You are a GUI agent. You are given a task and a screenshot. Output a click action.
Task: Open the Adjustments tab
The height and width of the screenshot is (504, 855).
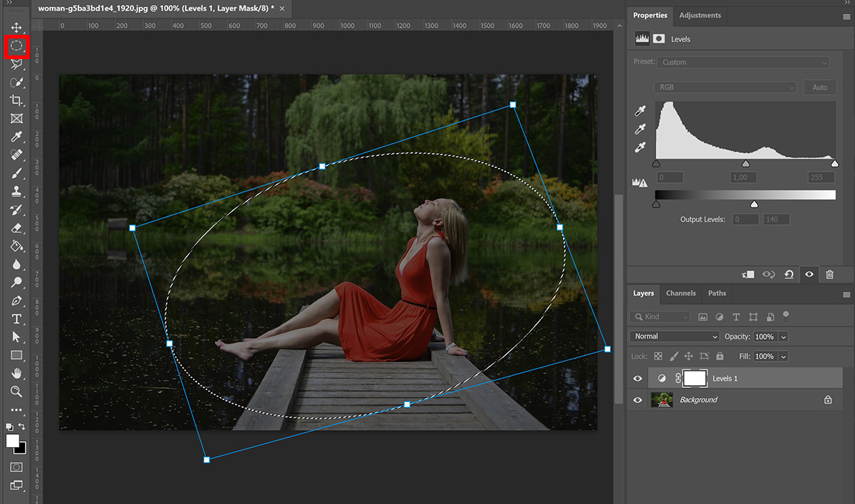[x=700, y=15]
